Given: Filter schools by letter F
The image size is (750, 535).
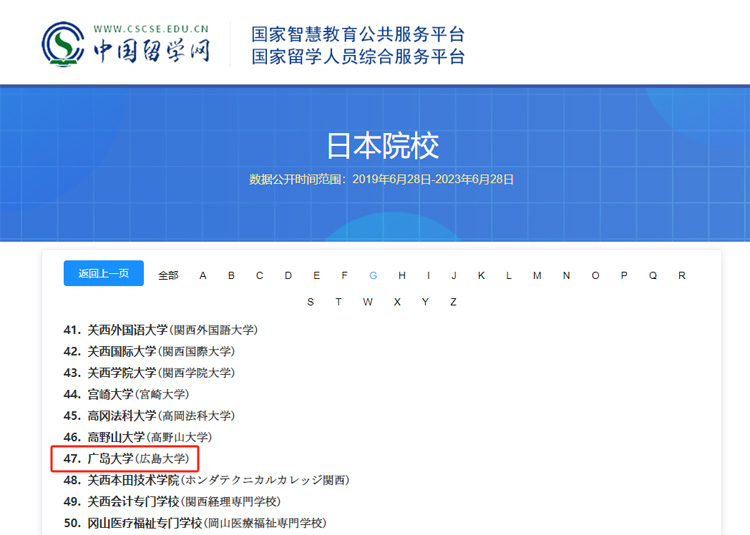Looking at the screenshot, I should 344,275.
